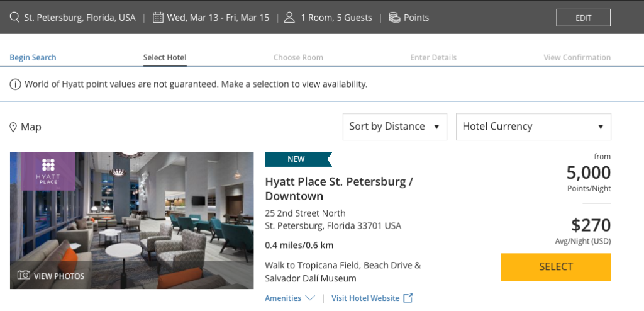Open the Hotel Currency dropdown
The height and width of the screenshot is (311, 644).
[533, 127]
